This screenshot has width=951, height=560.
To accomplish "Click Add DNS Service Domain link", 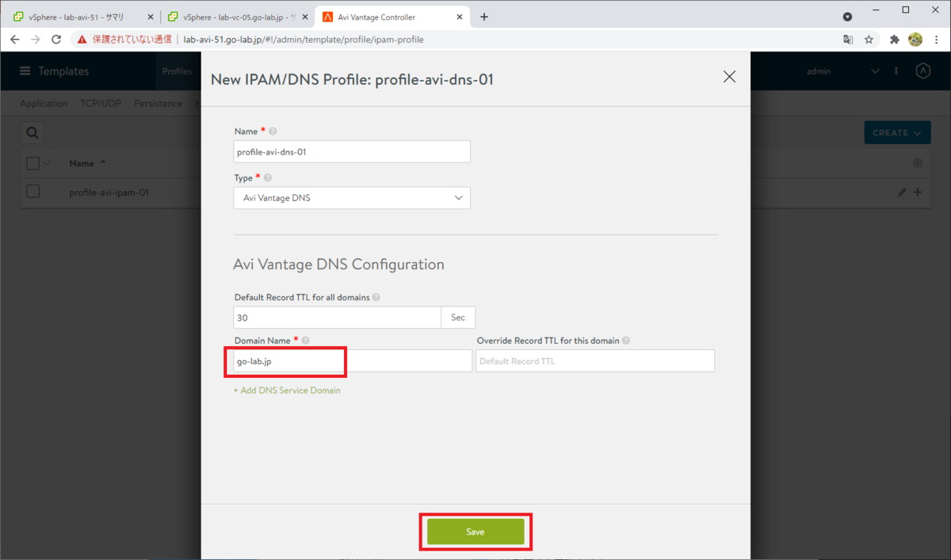I will pyautogui.click(x=287, y=390).
